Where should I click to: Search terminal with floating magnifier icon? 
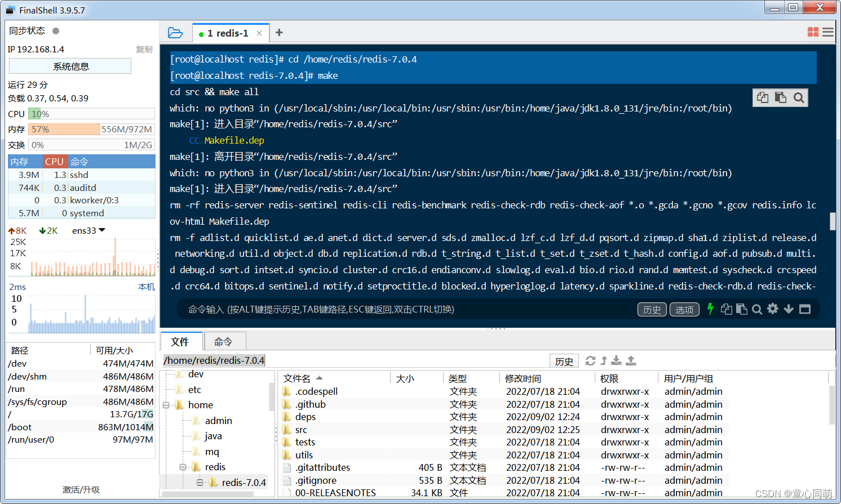[799, 97]
